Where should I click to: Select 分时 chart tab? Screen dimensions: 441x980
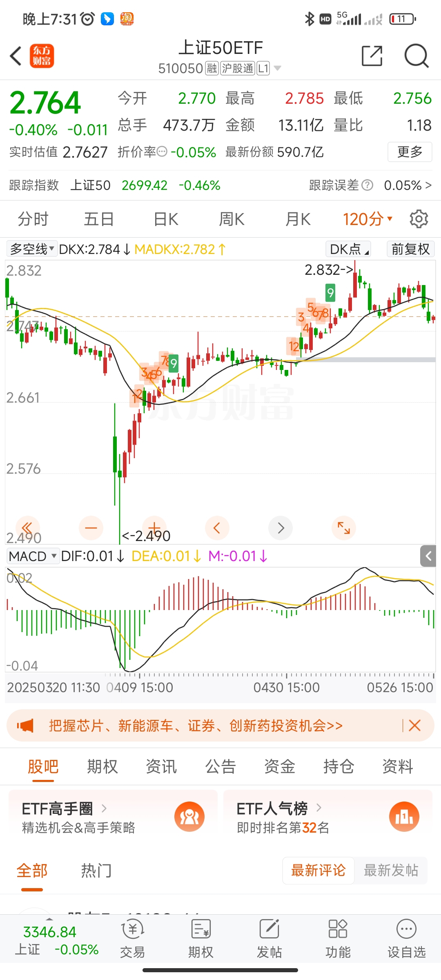(33, 219)
